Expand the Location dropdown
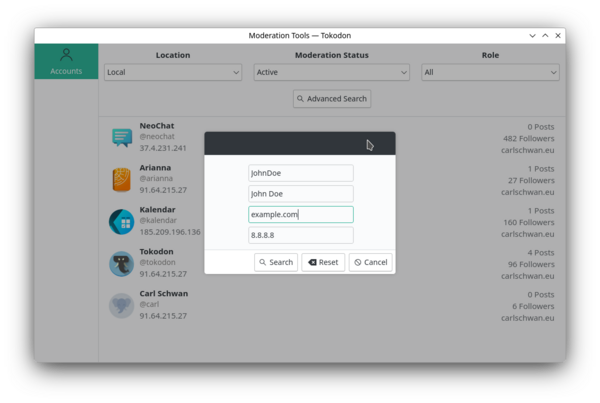 tap(173, 72)
